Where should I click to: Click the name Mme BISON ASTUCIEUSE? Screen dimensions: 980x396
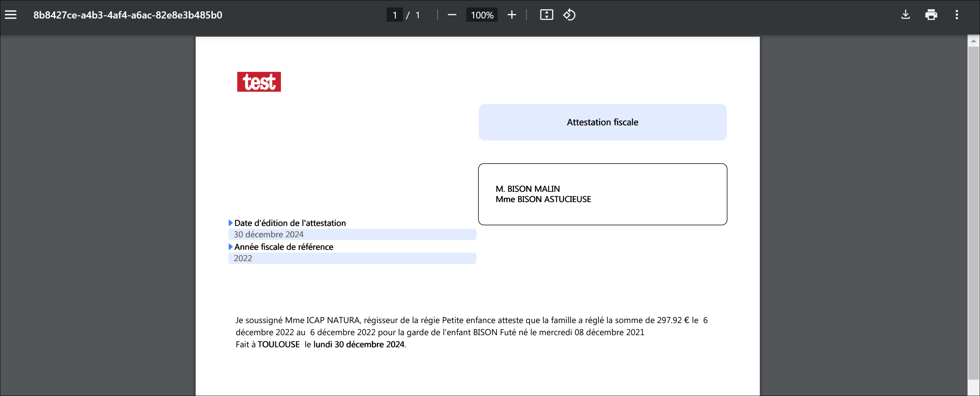pyautogui.click(x=543, y=199)
